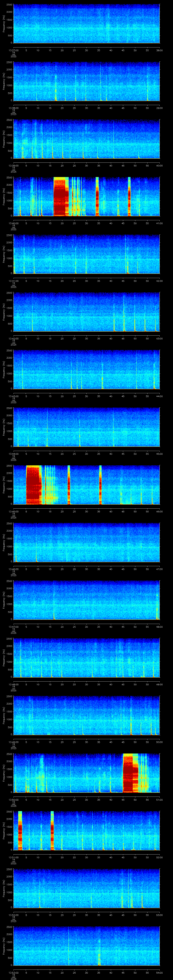Click the 13:41:00 start time label
The image size is (173, 980).
(x=13, y=281)
